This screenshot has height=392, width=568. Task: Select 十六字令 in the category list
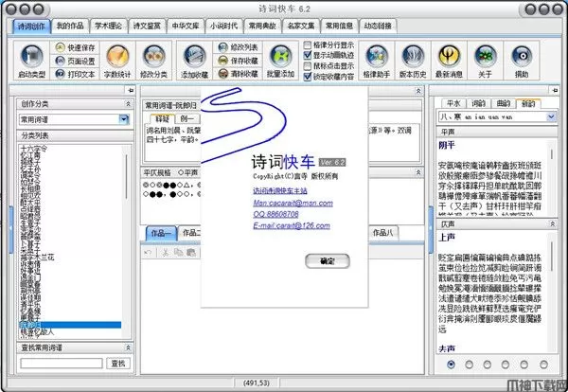click(33, 148)
